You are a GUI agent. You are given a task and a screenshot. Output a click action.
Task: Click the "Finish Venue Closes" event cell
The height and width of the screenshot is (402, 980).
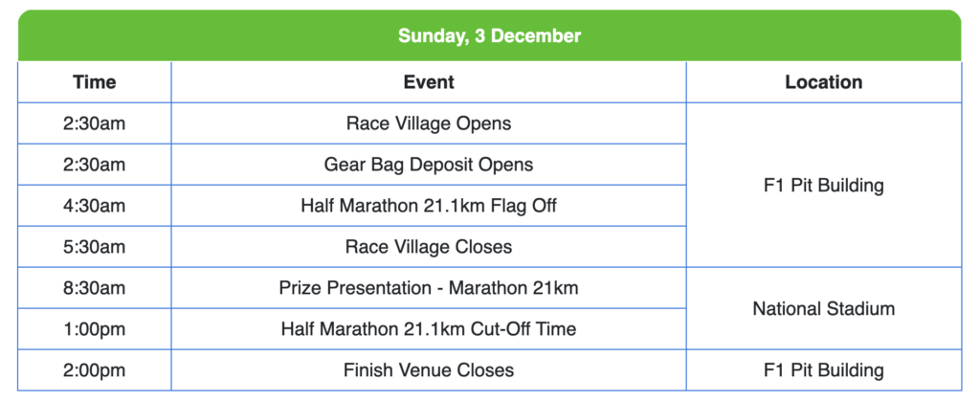[x=429, y=370]
